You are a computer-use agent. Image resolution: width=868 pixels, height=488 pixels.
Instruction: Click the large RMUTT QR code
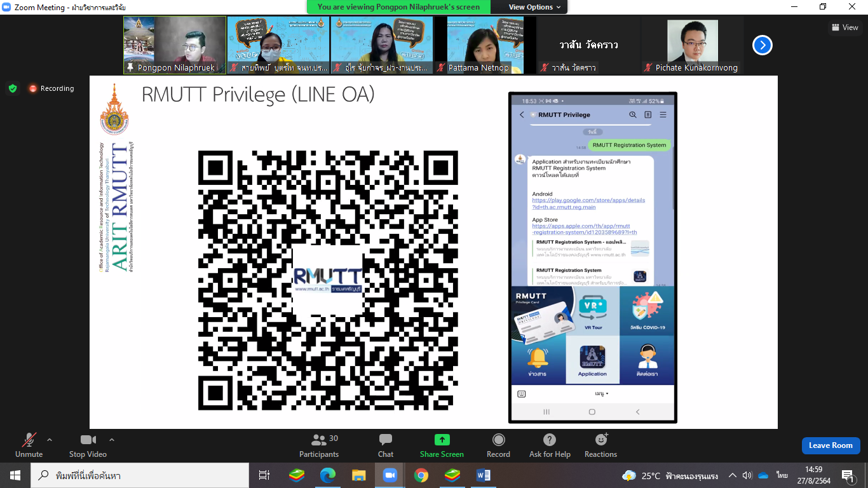(328, 280)
